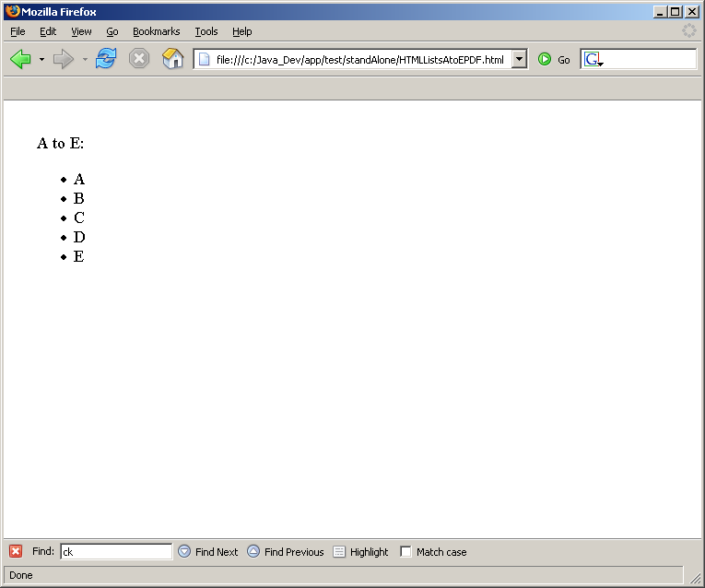Open the Back history dropdown arrow
The image size is (705, 588).
(x=41, y=59)
